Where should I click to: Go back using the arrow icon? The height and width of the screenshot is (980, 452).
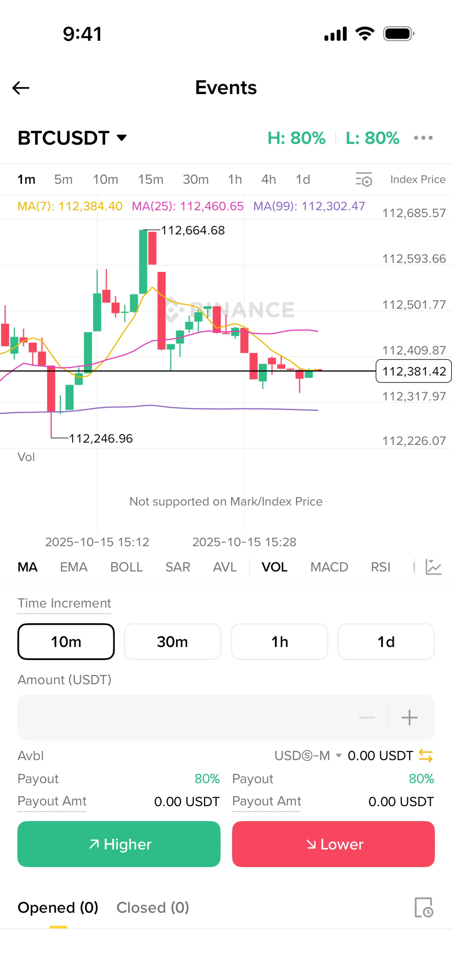point(20,88)
